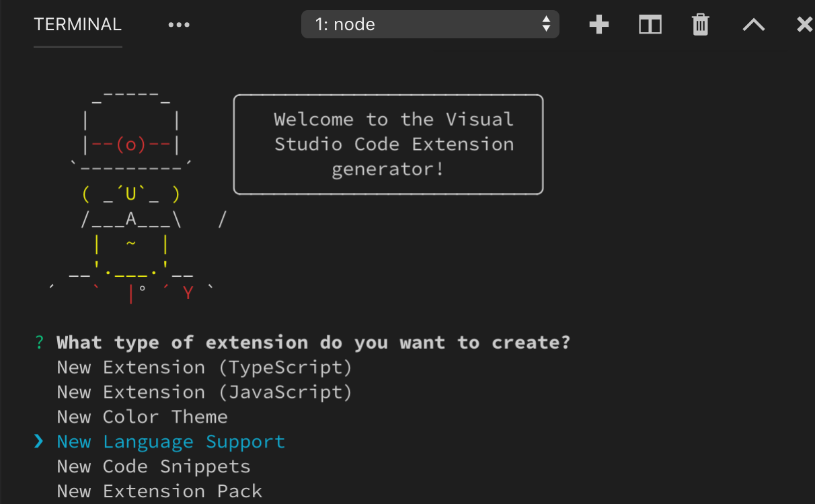Viewport: 815px width, 504px height.
Task: Close the panel via the X icon
Action: (x=804, y=24)
